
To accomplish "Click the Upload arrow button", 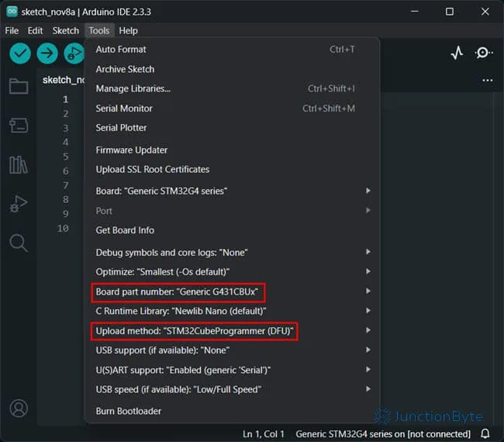I will tap(47, 53).
